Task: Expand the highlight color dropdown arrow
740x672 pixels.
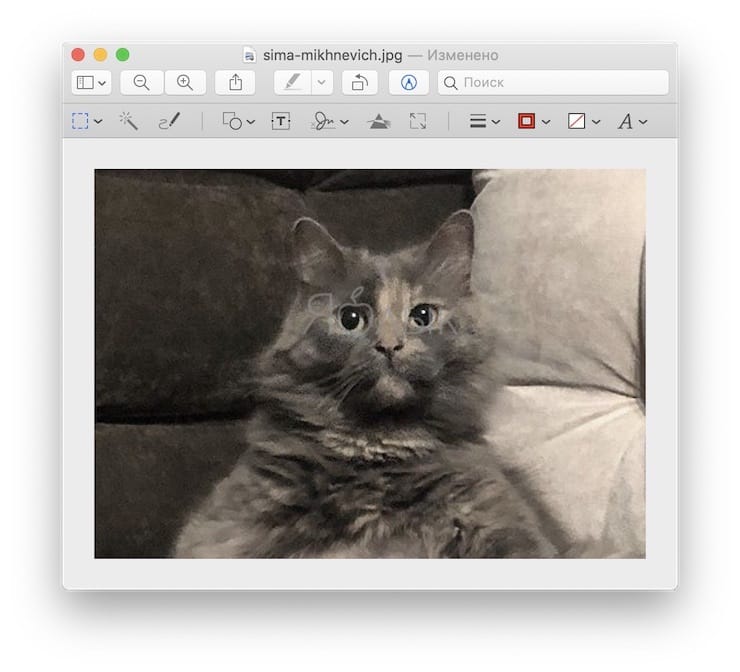Action: (x=322, y=83)
